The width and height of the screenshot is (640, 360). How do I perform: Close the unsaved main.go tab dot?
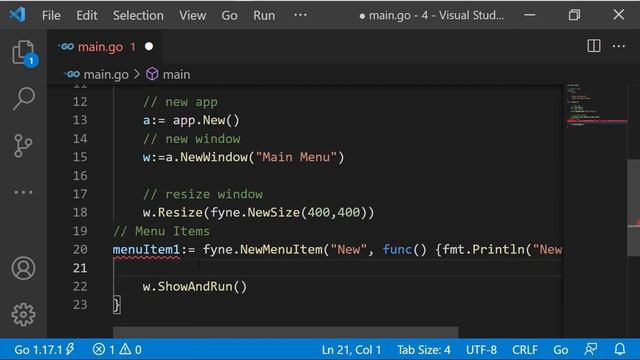pos(149,47)
